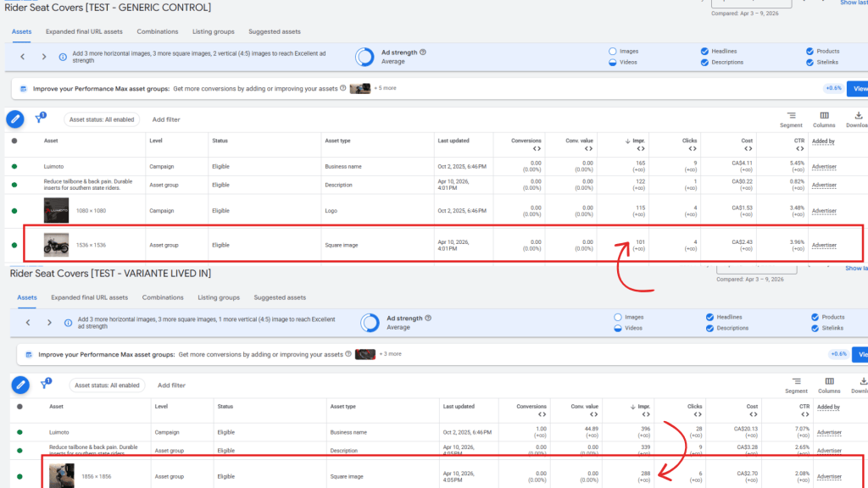This screenshot has height=488, width=868.
Task: Expand the Cost column arrows in GENERIC CONTROL
Action: [748, 148]
